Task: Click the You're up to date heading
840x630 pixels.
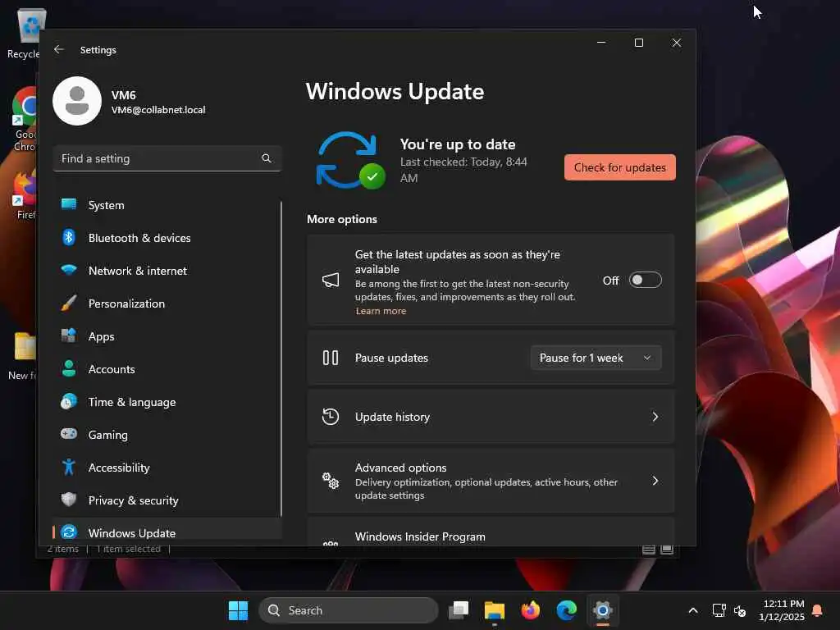Action: click(x=458, y=144)
